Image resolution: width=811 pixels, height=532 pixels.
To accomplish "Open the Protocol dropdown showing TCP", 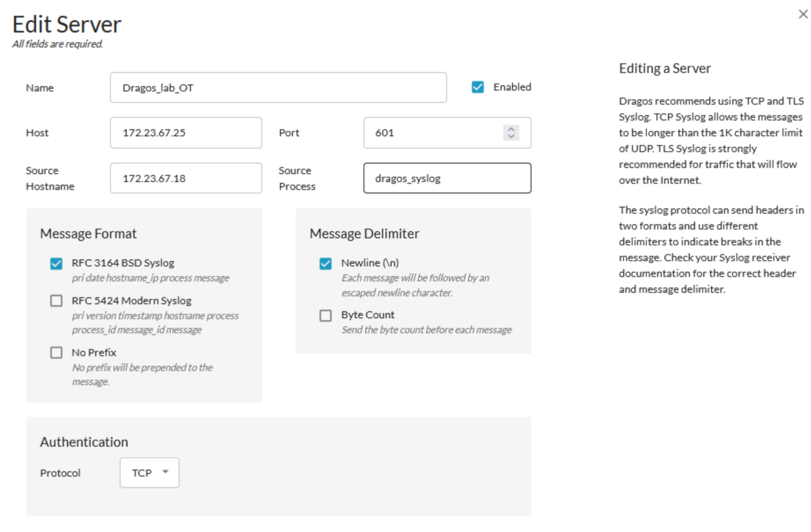I will [x=149, y=472].
